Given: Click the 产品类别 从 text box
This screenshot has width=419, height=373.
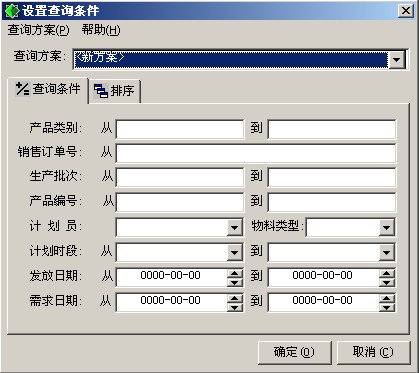Looking at the screenshot, I should [180, 129].
